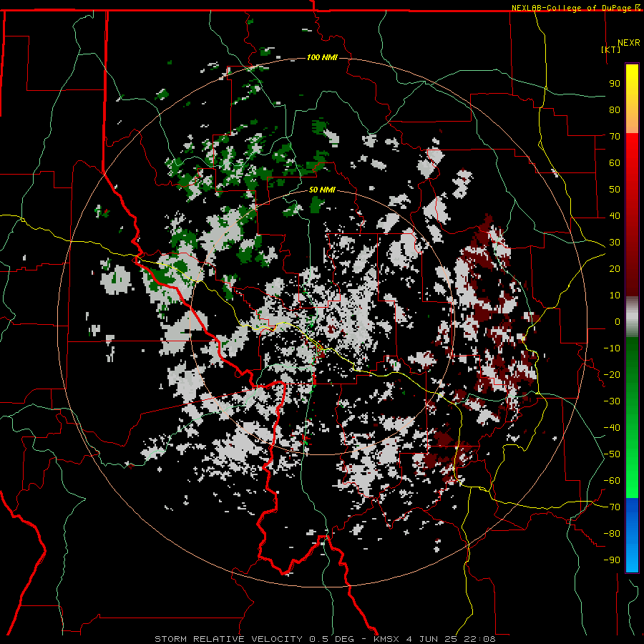This screenshot has height=644, width=644.
Task: Click the NEXLAB-College of DuPage credit text
Action: tap(573, 8)
